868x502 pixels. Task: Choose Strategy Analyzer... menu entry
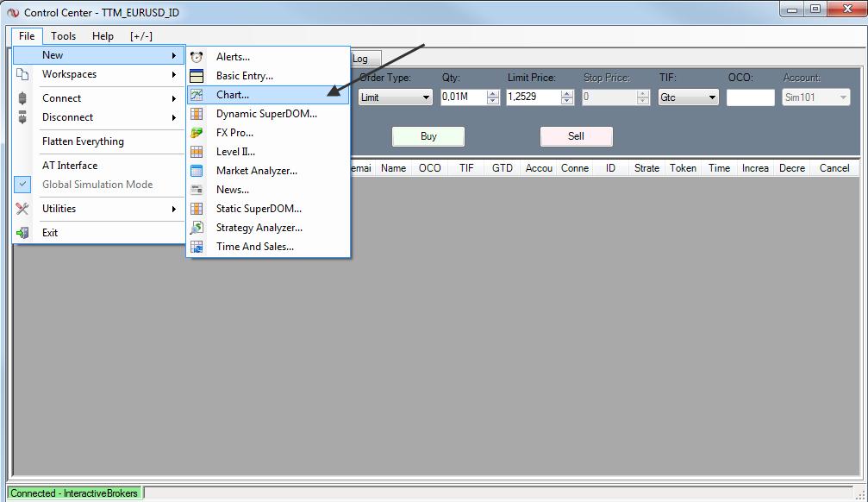(259, 227)
